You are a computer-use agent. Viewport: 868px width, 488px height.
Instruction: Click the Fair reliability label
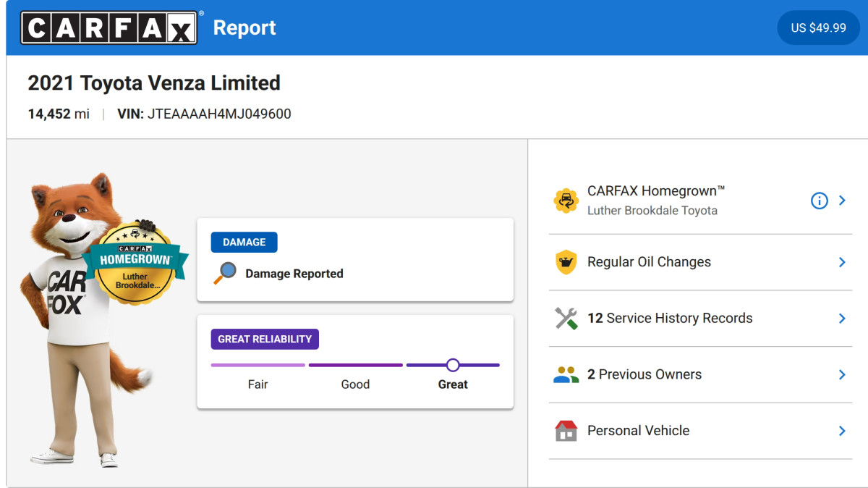(x=258, y=384)
